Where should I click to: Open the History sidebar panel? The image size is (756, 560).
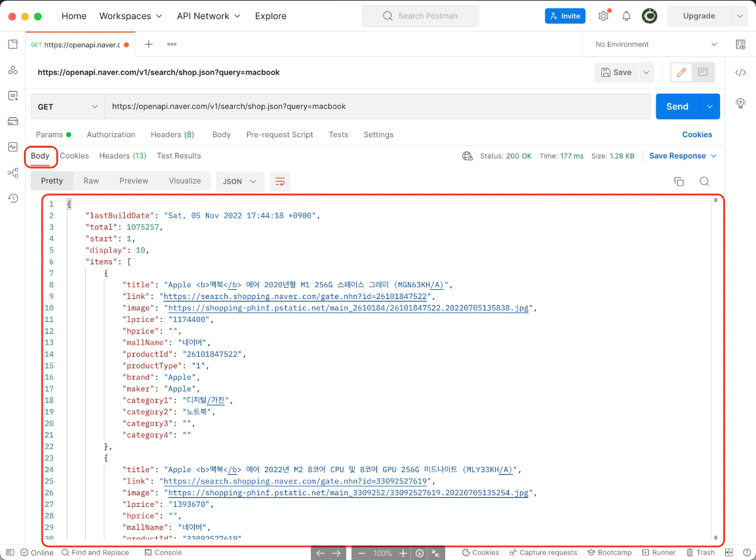13,198
